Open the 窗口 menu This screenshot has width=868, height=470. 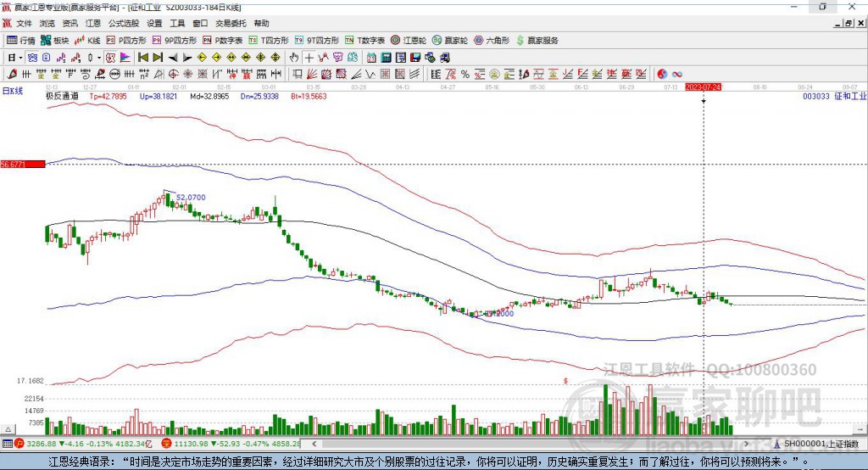tap(200, 23)
